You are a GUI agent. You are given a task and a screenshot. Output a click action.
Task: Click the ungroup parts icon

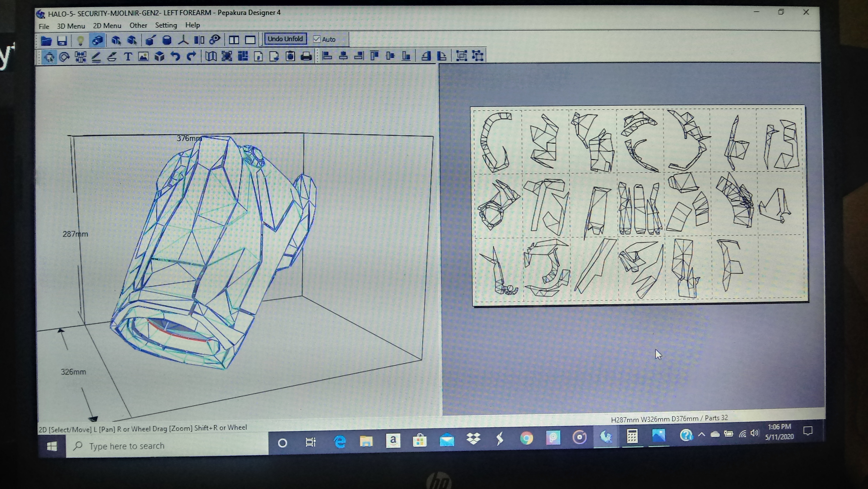[477, 56]
